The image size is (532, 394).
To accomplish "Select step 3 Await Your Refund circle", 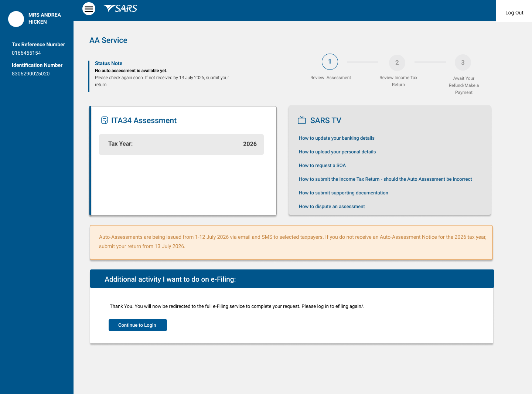I will click(x=463, y=63).
